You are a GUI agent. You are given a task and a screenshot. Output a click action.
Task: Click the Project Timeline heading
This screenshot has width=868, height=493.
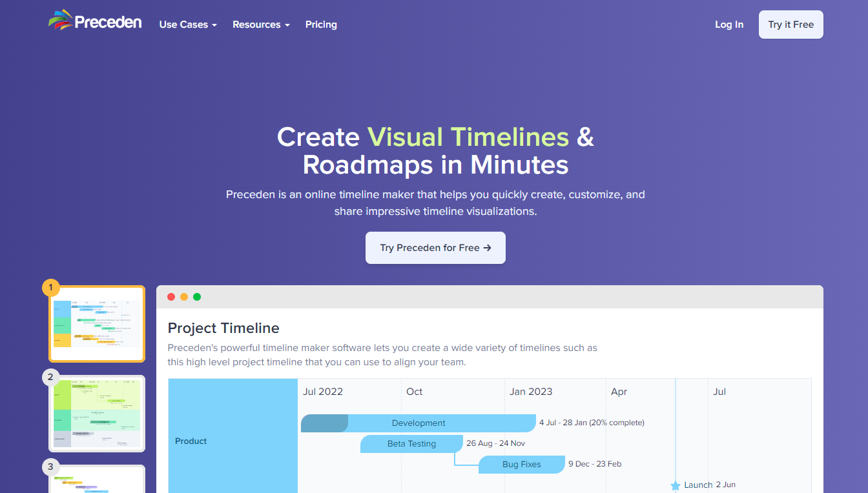click(223, 328)
